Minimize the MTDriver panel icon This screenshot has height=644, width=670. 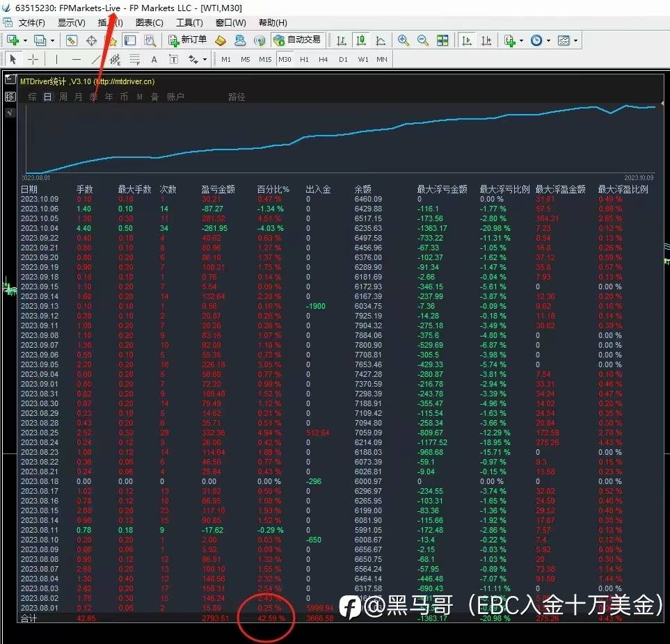[x=10, y=79]
